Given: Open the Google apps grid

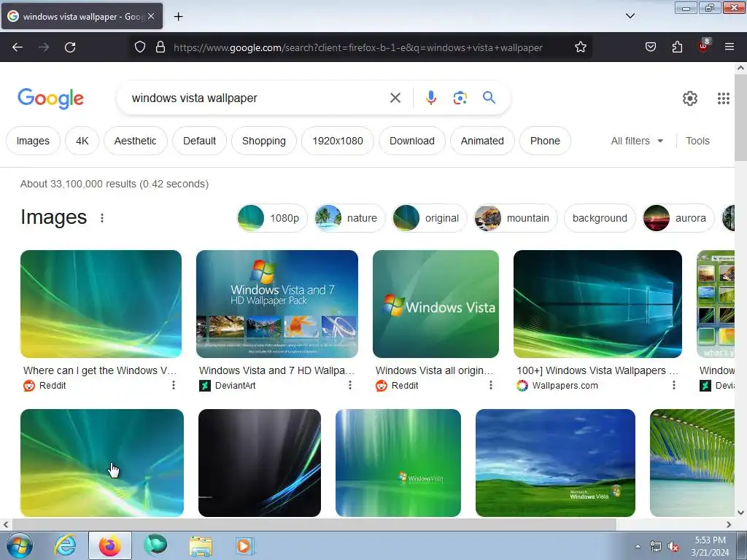Looking at the screenshot, I should click(x=723, y=98).
